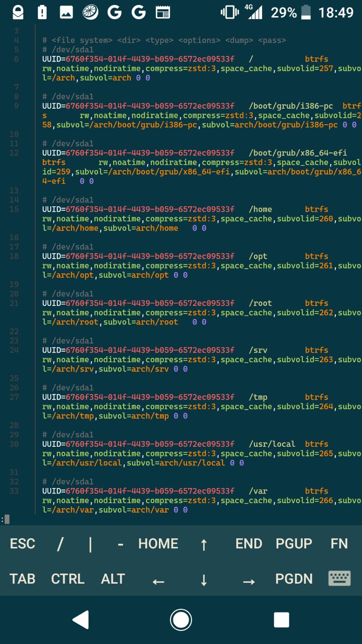Tap the '/var' mount point
Viewport: 362px width, 644px height.
(x=258, y=491)
